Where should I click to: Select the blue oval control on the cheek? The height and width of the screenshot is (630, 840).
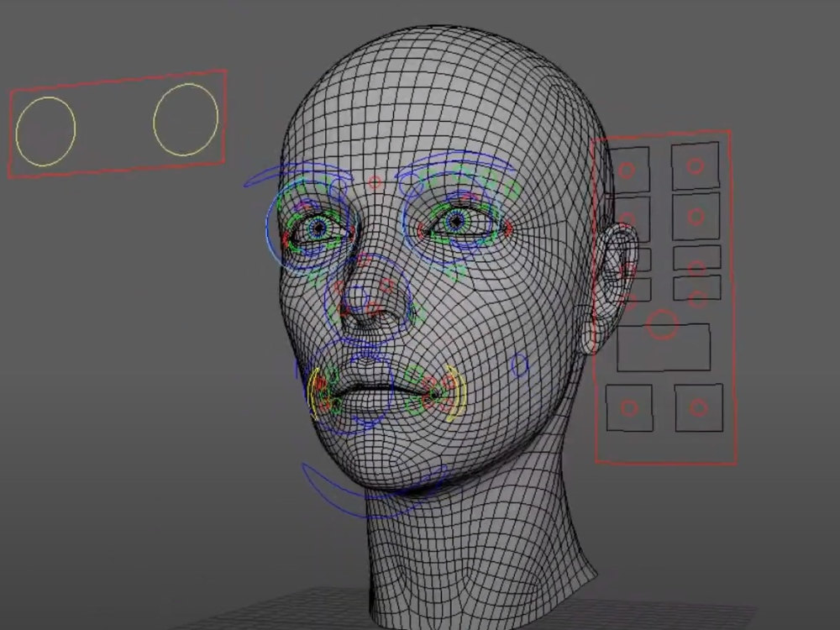(x=519, y=365)
